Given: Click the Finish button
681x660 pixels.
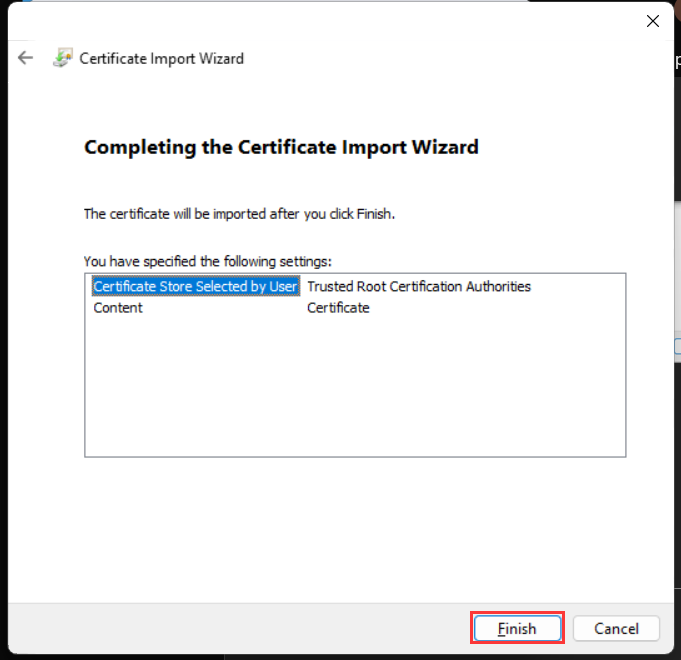Looking at the screenshot, I should tap(517, 629).
